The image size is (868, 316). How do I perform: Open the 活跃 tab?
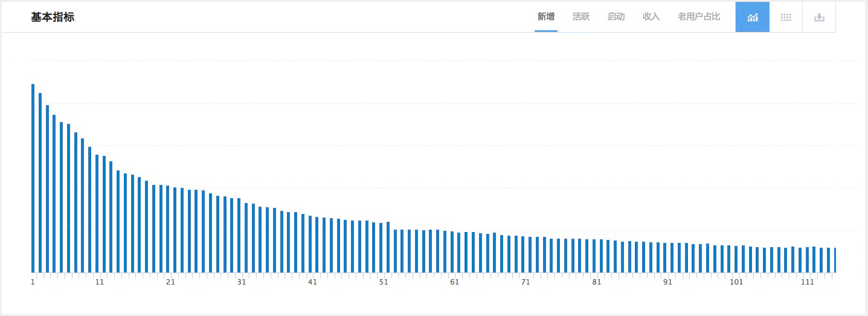point(581,17)
